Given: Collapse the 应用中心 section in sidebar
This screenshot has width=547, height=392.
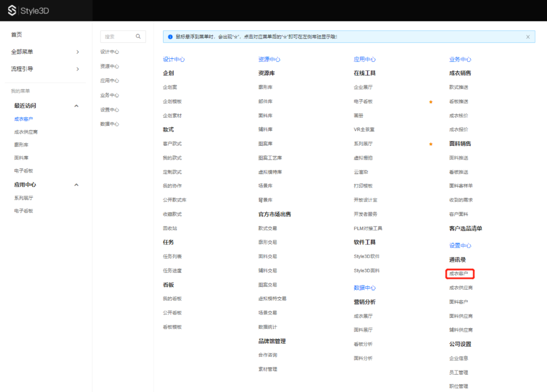Looking at the screenshot, I should coord(76,185).
